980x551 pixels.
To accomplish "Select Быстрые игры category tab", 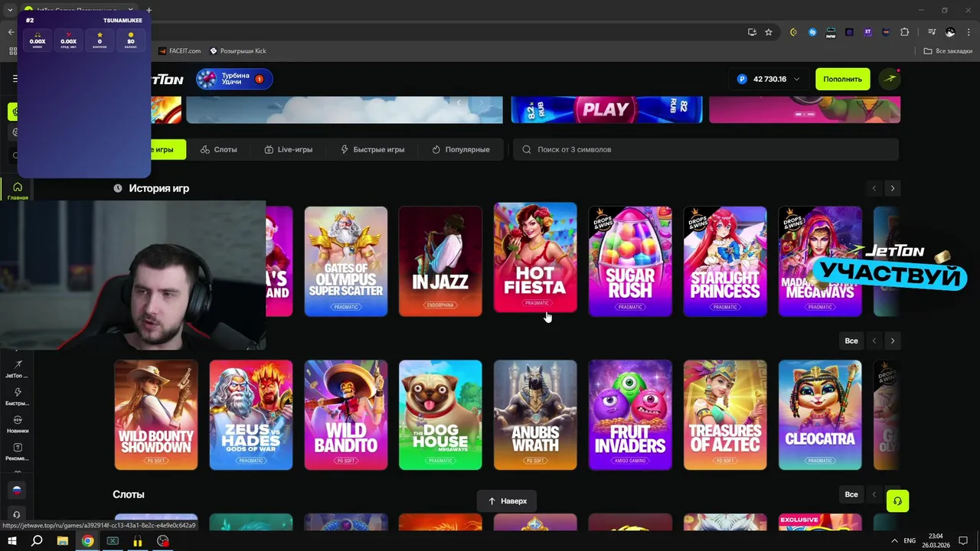I will 372,149.
